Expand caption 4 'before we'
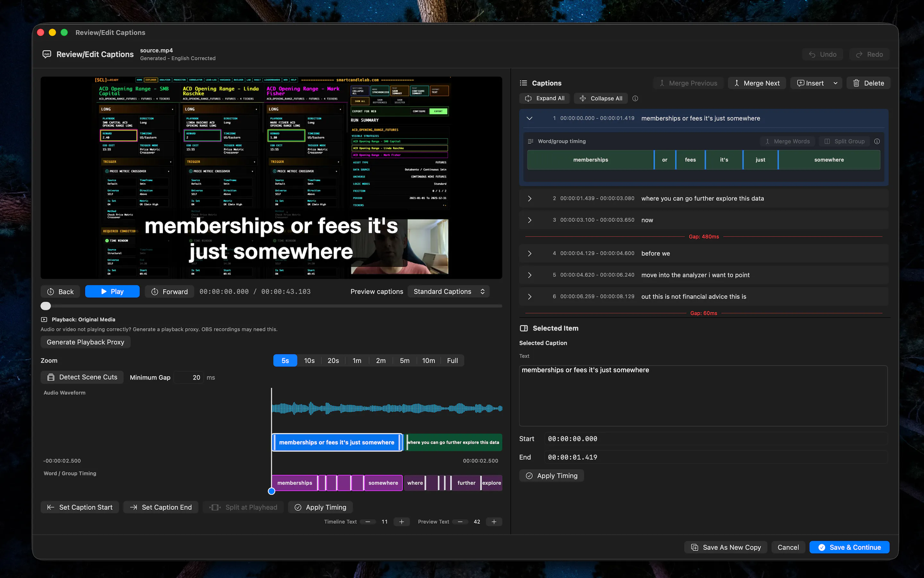924x578 pixels. click(529, 253)
